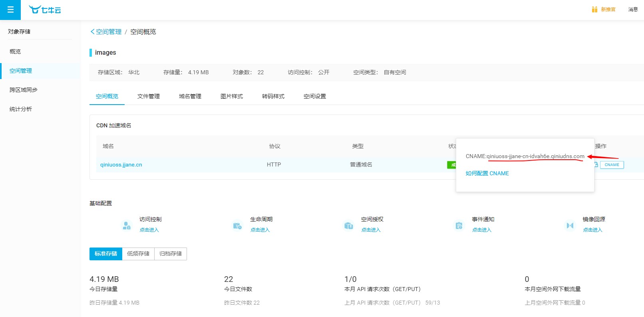Click the 事件通知 icon
Screen dimensions: 644x317
[459, 226]
